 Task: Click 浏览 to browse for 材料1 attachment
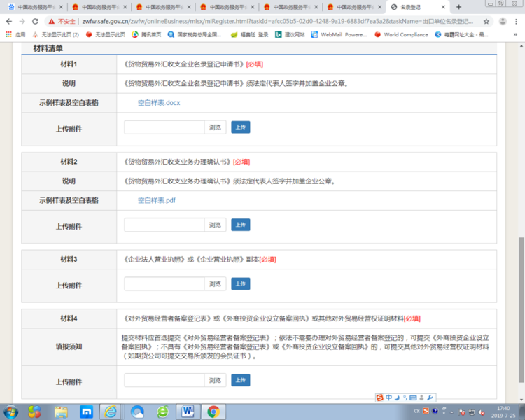[x=215, y=127]
